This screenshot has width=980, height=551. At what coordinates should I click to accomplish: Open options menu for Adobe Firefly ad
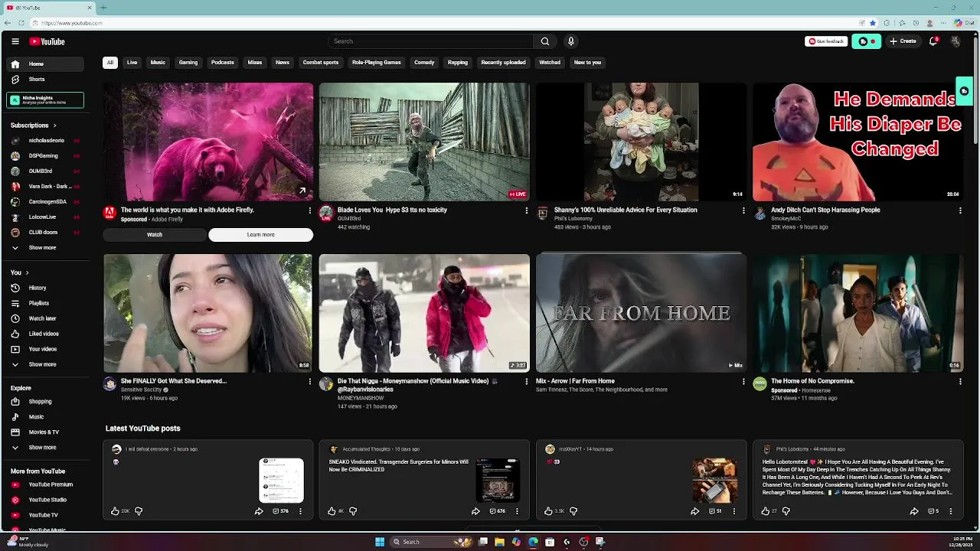tap(309, 210)
